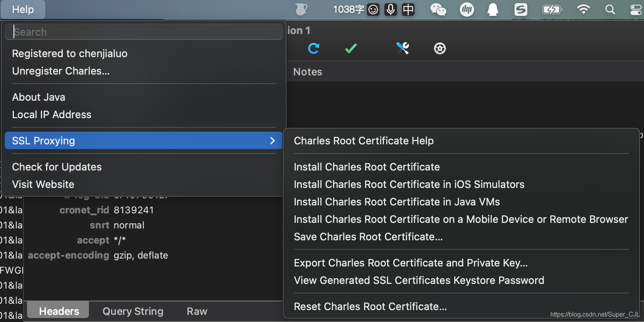Viewport: 644px width, 322px height.
Task: Click the Sogou S icon
Action: [521, 10]
